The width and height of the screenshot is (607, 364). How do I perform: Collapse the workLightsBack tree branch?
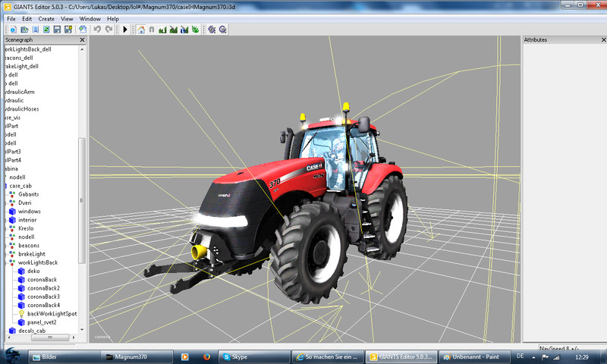click(6, 262)
